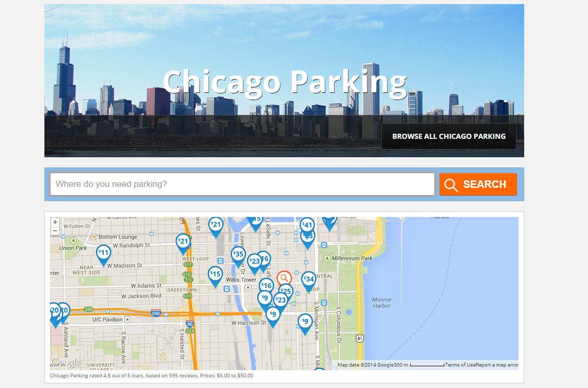This screenshot has height=388, width=588.
Task: Select the $15 marker near Greektown
Action: pos(215,277)
